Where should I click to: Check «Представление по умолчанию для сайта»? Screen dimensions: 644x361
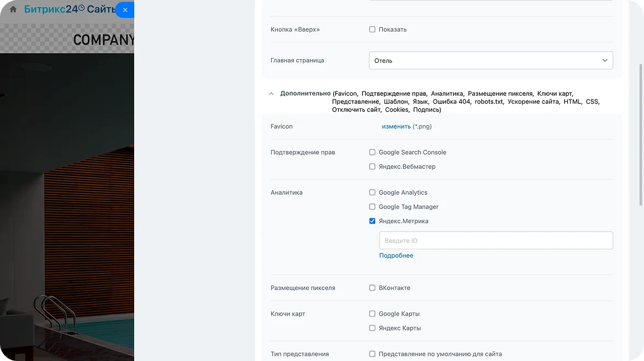(x=372, y=354)
